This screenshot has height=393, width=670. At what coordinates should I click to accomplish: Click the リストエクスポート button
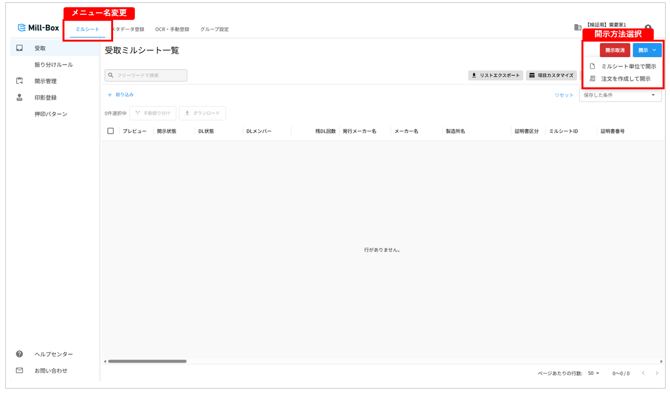495,75
